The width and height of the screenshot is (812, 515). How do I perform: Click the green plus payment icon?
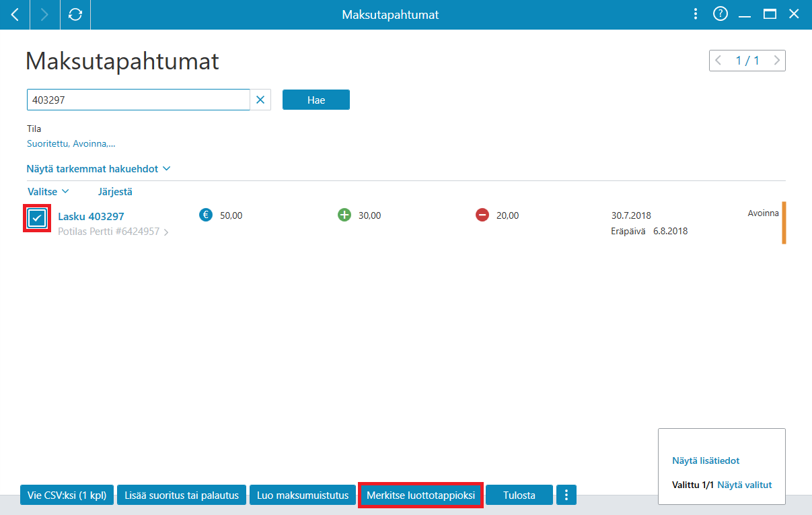(x=344, y=215)
